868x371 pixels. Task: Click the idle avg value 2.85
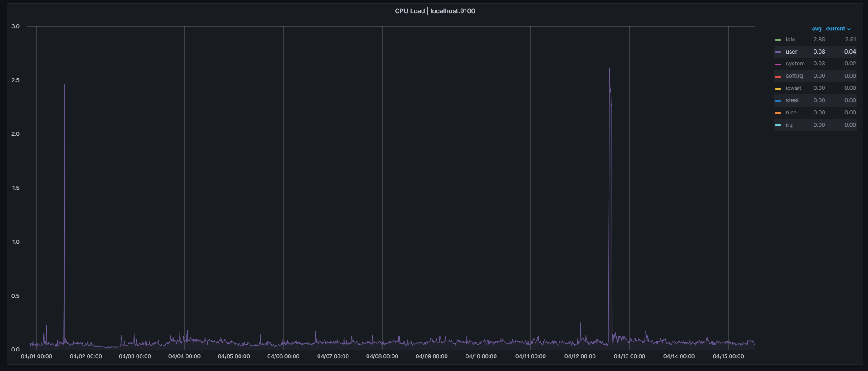819,40
